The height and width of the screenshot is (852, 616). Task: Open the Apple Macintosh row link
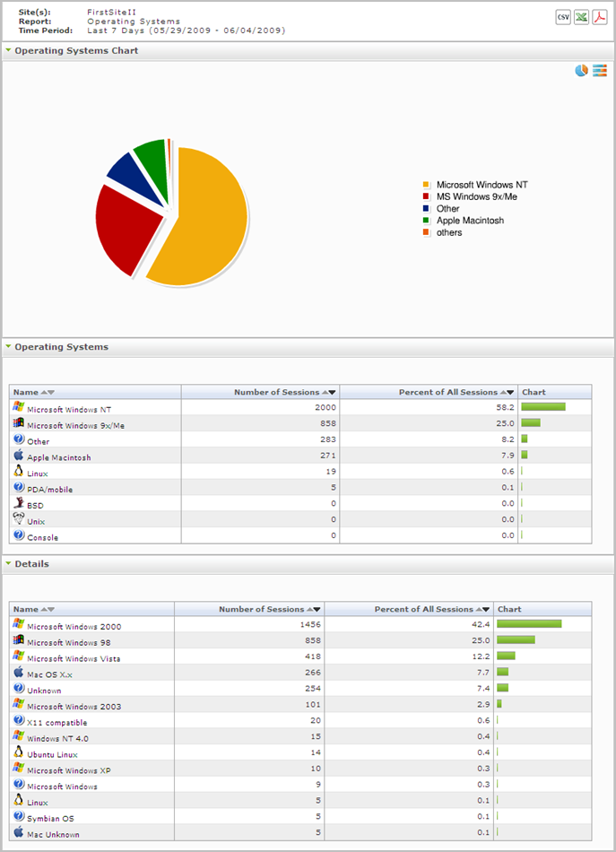pyautogui.click(x=58, y=457)
